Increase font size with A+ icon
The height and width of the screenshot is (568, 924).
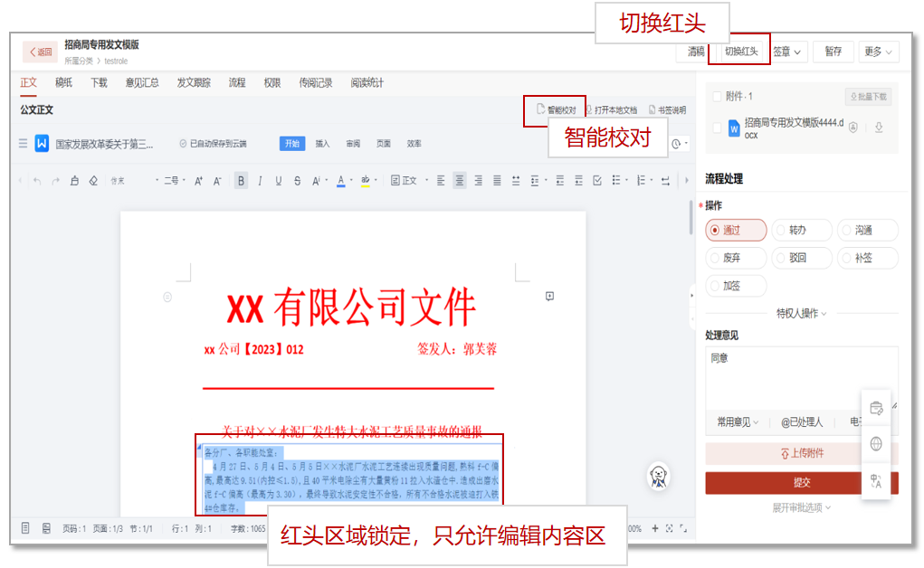click(x=198, y=181)
